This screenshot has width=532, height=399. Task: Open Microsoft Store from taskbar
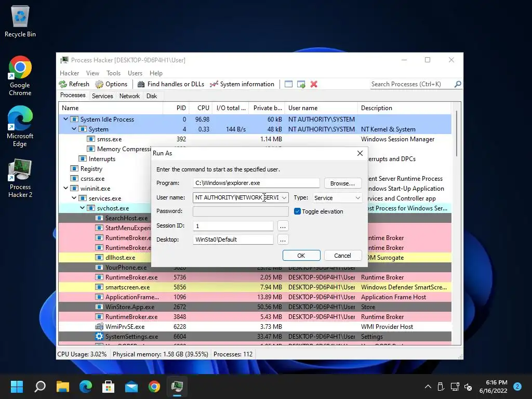tap(108, 387)
